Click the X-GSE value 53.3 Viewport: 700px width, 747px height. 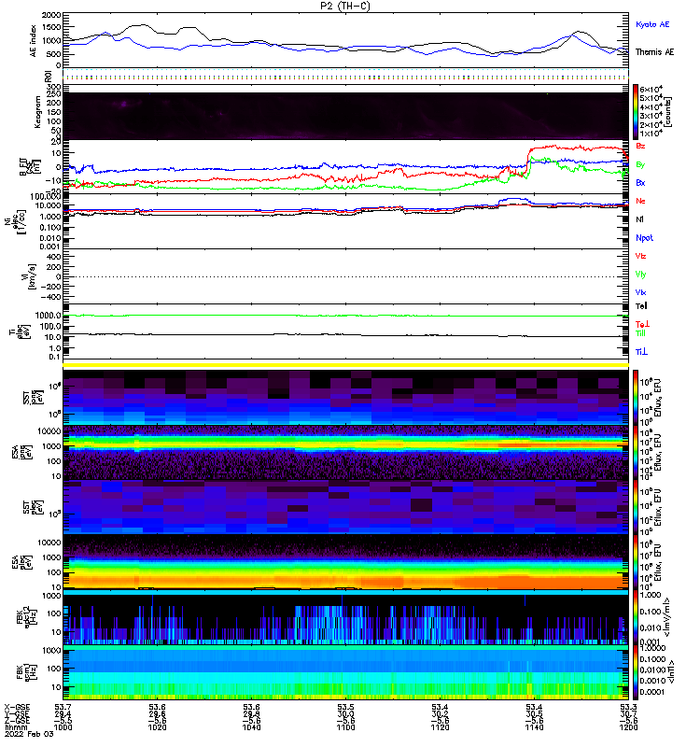pos(628,707)
